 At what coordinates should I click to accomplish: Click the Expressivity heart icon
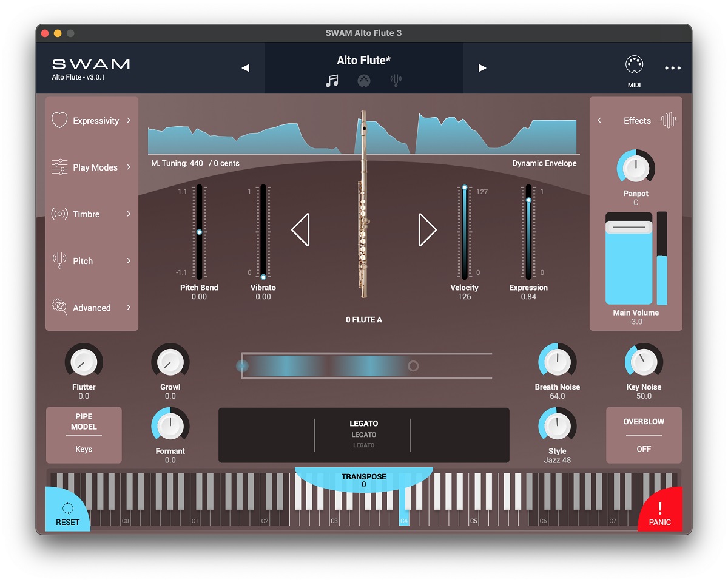click(59, 120)
